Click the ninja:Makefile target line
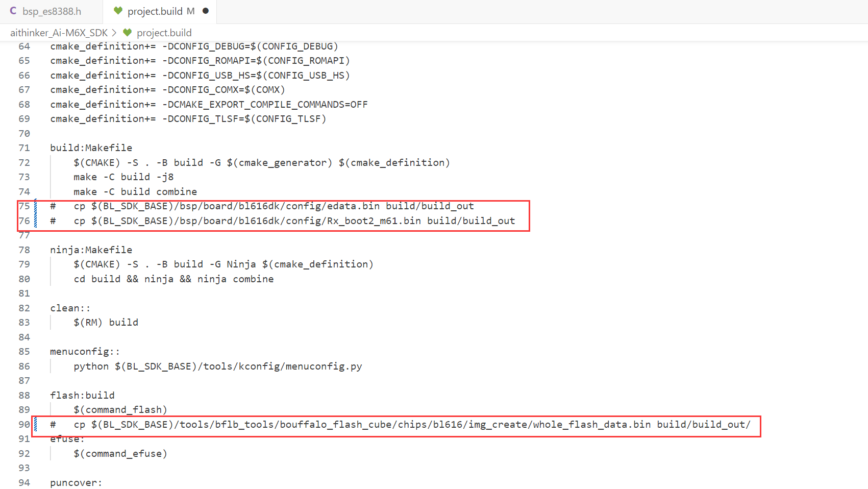 click(x=91, y=250)
